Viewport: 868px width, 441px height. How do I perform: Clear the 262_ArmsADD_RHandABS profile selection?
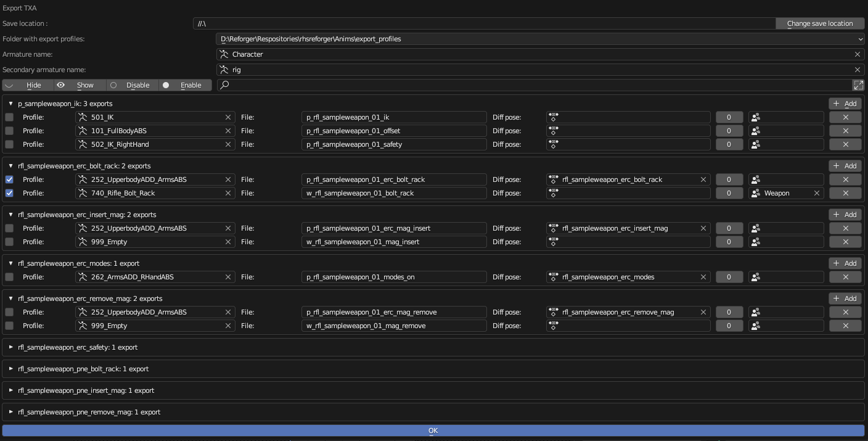click(x=228, y=277)
